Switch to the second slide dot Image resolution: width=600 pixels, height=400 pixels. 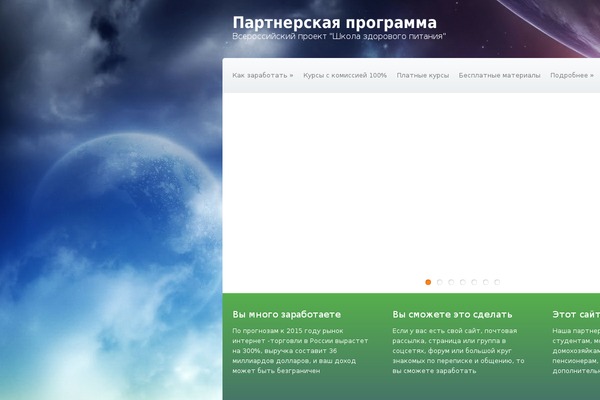[440, 282]
